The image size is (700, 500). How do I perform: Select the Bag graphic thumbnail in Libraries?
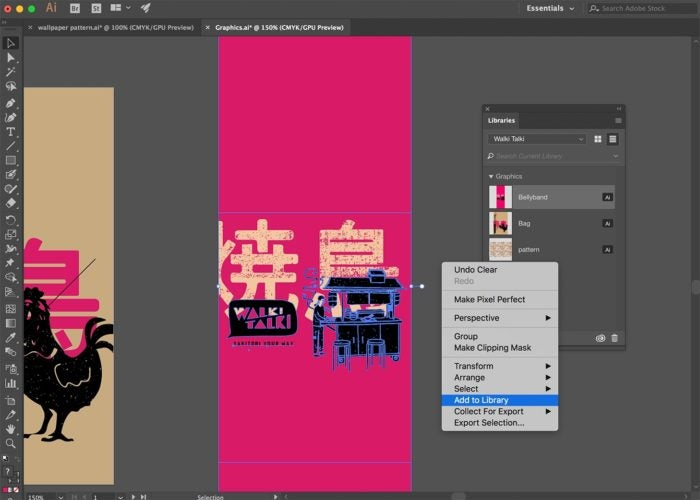tap(500, 223)
